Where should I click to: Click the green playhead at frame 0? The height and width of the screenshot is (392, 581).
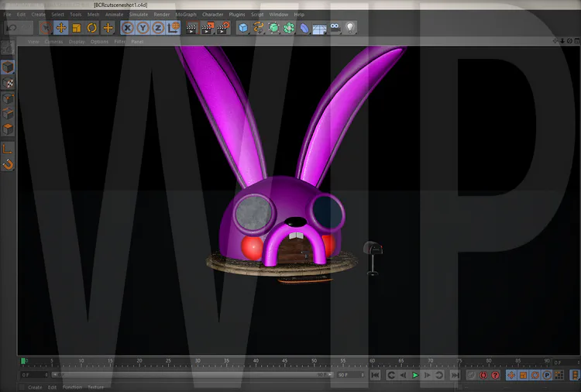(x=23, y=361)
